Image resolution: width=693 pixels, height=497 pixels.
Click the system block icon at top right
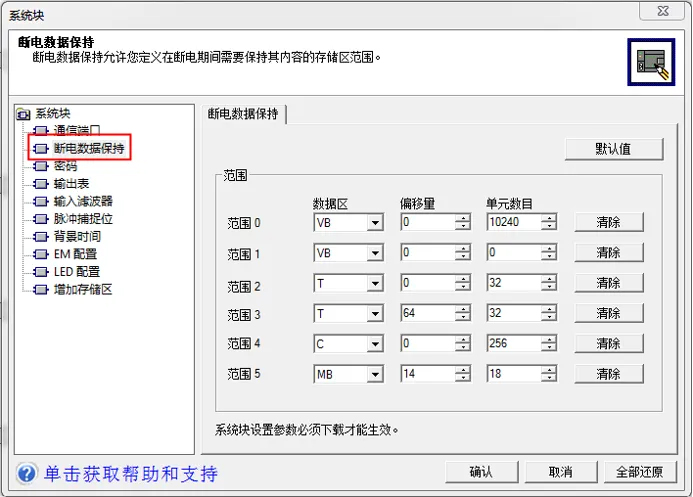coord(648,63)
